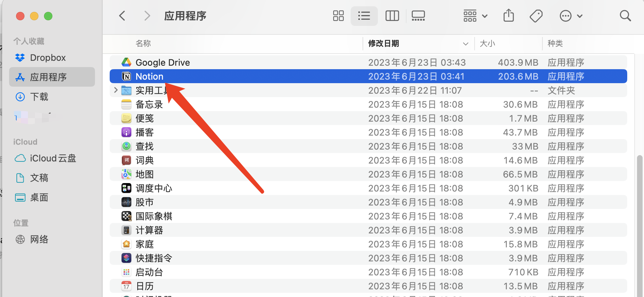644x297 pixels.
Task: Open the group-by dropdown
Action: (475, 16)
